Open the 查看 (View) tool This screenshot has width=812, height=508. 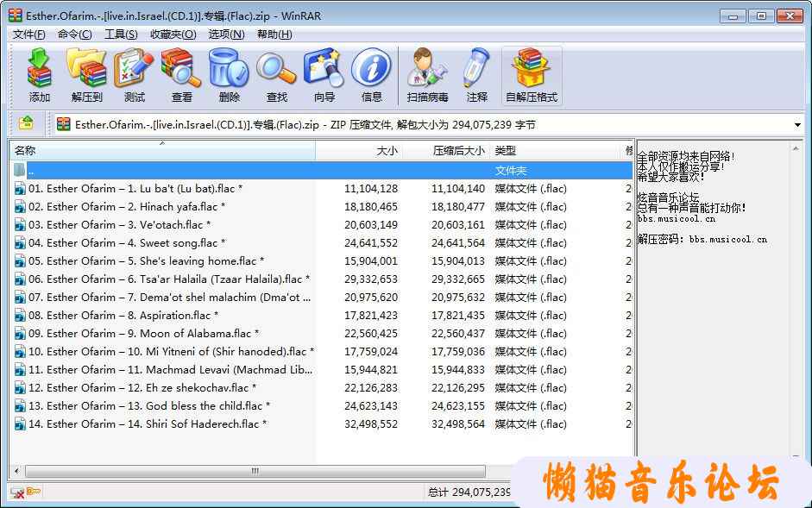click(181, 76)
